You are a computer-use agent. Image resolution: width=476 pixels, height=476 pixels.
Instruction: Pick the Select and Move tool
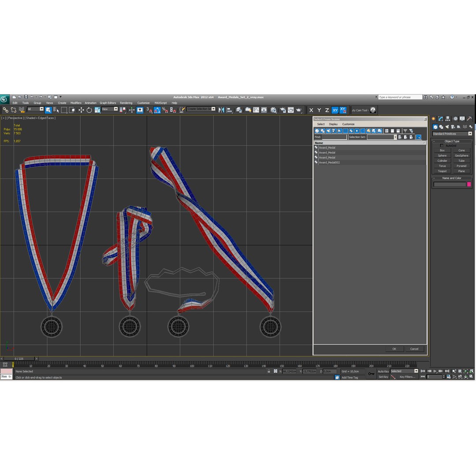pos(81,110)
